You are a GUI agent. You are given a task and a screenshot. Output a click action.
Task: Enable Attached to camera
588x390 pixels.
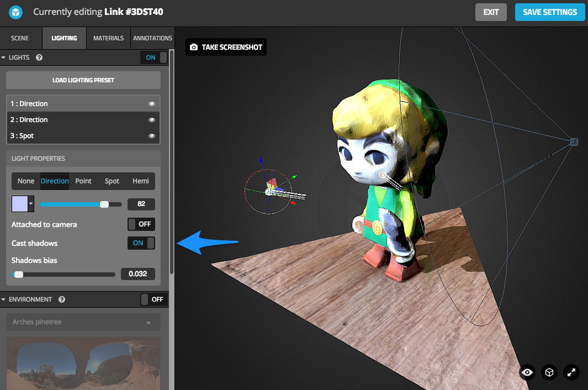pyautogui.click(x=141, y=224)
